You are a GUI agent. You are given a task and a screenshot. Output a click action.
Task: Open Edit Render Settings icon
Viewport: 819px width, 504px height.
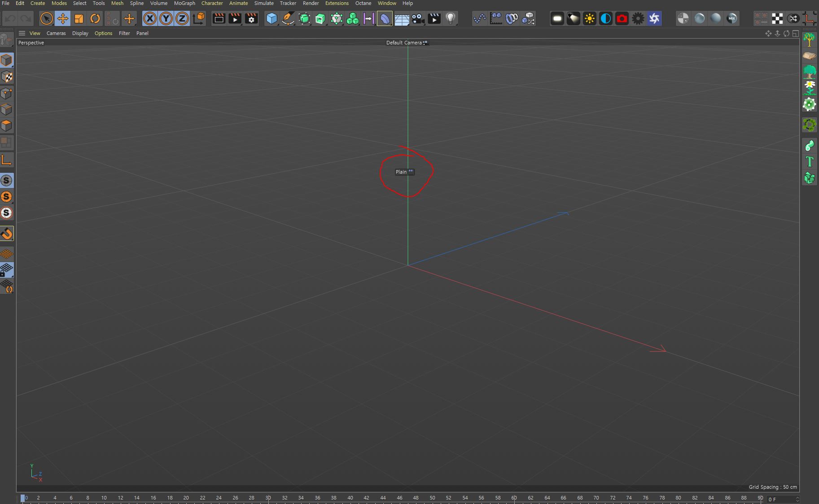[x=251, y=18]
